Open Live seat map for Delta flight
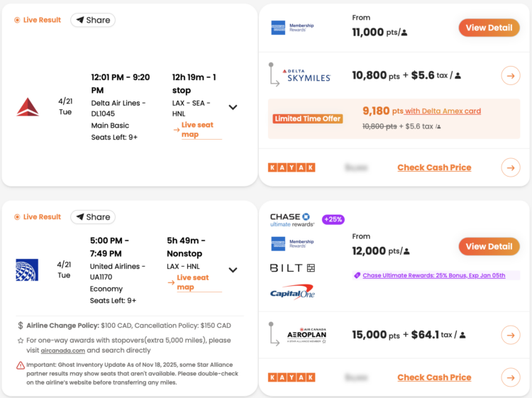532x398 pixels. pos(196,130)
